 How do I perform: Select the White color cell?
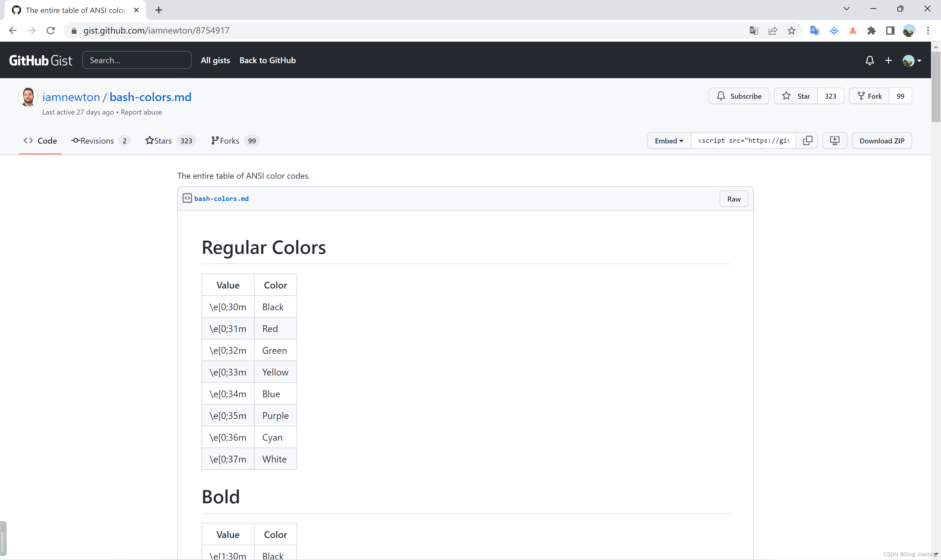point(276,459)
